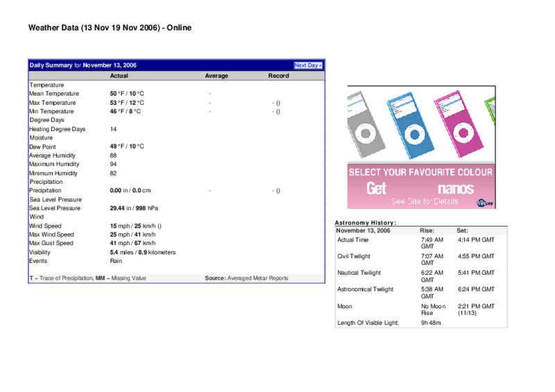Image resolution: width=555 pixels, height=392 pixels.
Task: Click the pink nano player image
Action: coord(458,123)
